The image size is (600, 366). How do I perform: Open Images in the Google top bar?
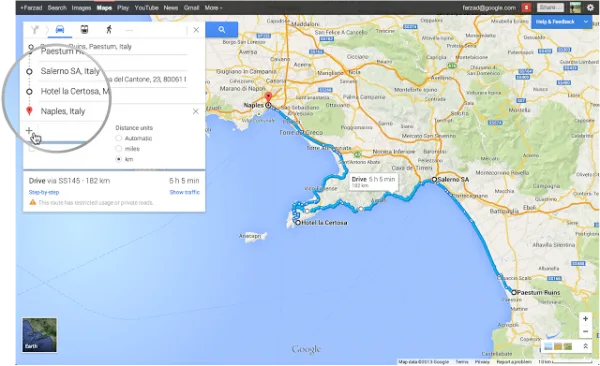point(81,8)
